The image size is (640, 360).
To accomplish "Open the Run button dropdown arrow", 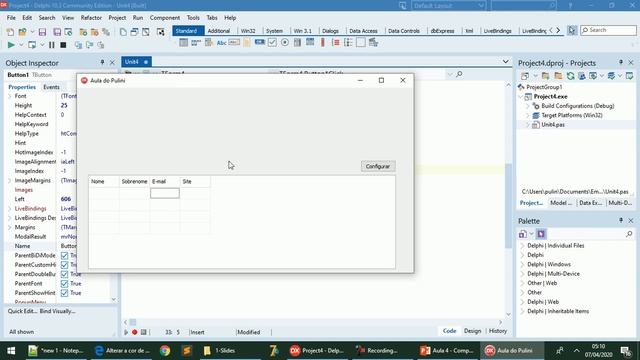I will (21, 45).
